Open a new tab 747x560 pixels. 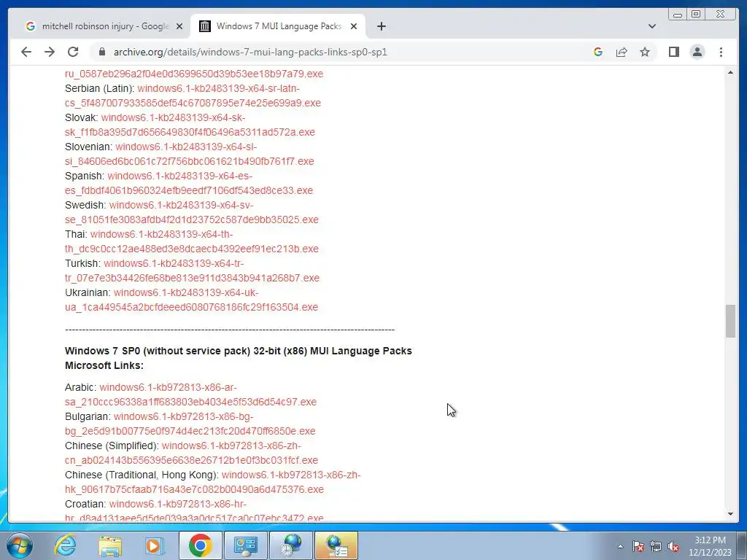(381, 26)
